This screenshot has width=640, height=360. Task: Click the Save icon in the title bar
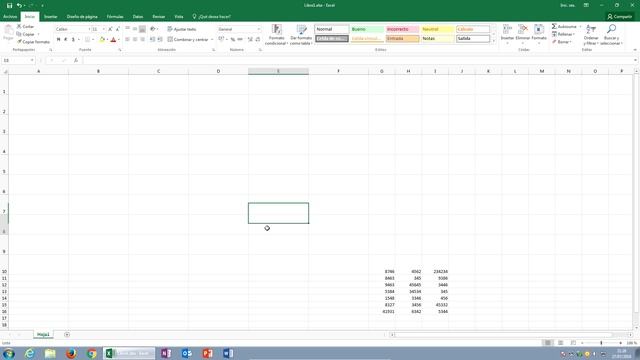pos(9,5)
